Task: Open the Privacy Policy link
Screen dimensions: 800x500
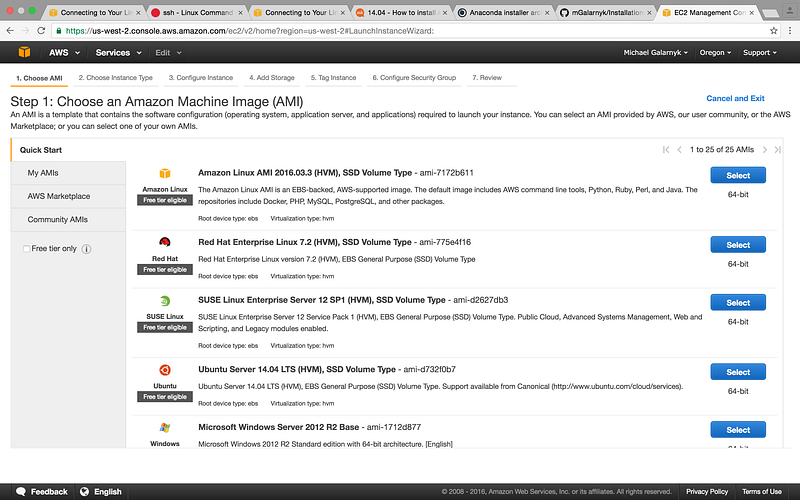Action: pyautogui.click(x=707, y=491)
